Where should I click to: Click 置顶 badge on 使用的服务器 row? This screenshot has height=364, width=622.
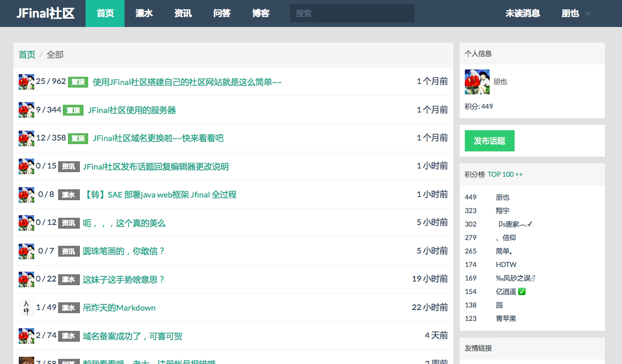coord(73,110)
